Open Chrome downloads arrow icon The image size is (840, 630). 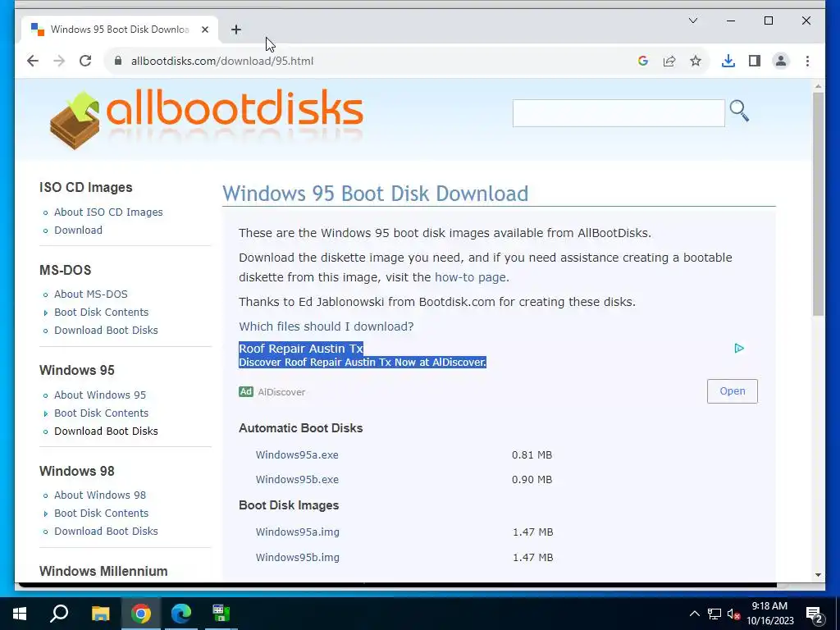pyautogui.click(x=728, y=61)
